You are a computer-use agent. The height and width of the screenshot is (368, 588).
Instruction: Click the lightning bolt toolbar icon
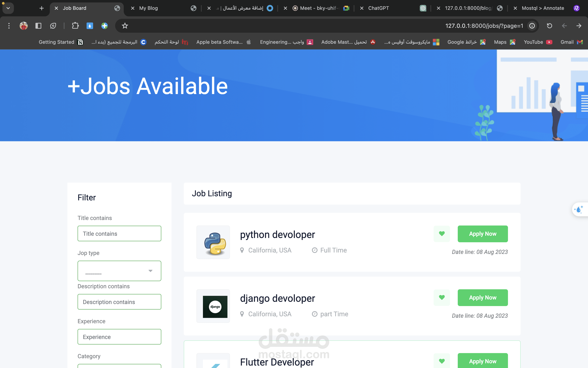click(53, 26)
